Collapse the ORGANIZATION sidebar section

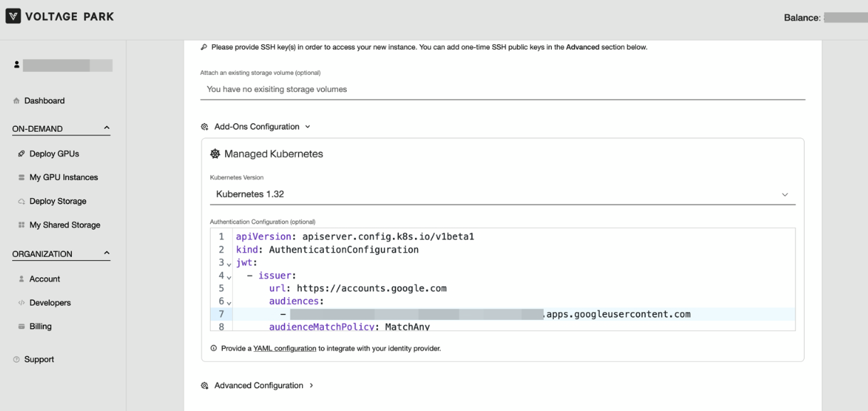[x=107, y=254]
